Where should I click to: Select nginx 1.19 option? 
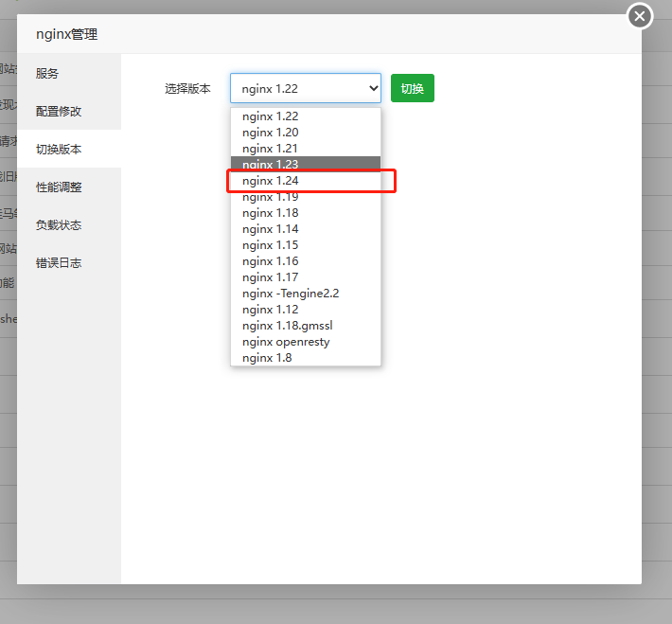[306, 197]
